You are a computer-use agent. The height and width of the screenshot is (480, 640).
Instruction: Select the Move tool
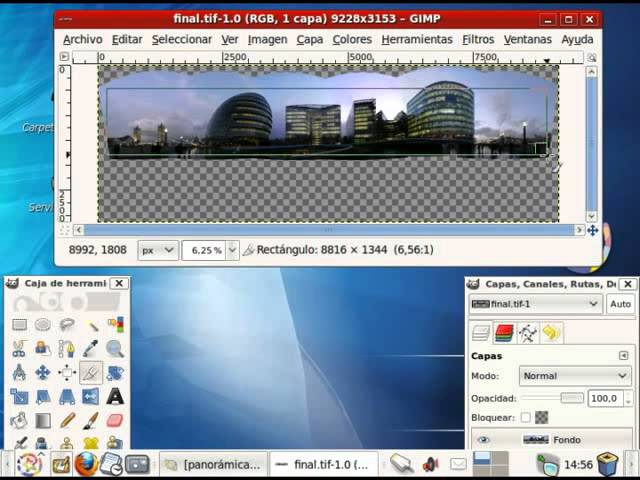[43, 373]
